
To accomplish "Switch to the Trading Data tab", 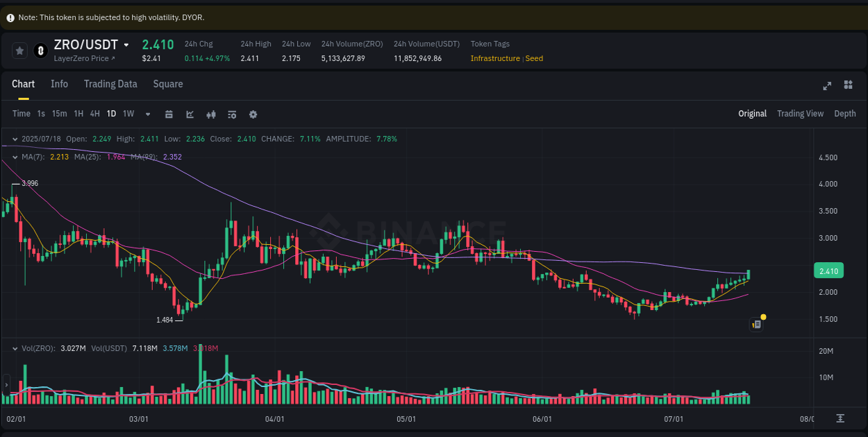I will pos(110,84).
